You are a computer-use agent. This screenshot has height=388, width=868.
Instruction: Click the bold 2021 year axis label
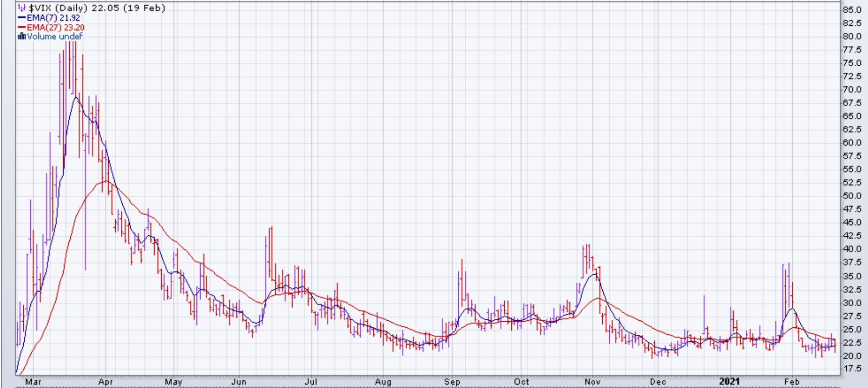click(x=730, y=382)
